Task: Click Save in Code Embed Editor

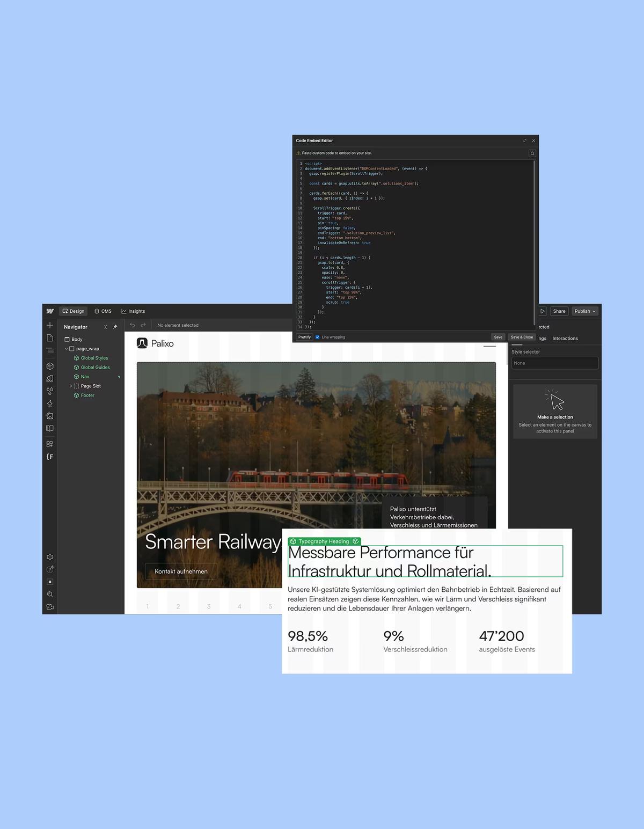Action: click(x=498, y=337)
